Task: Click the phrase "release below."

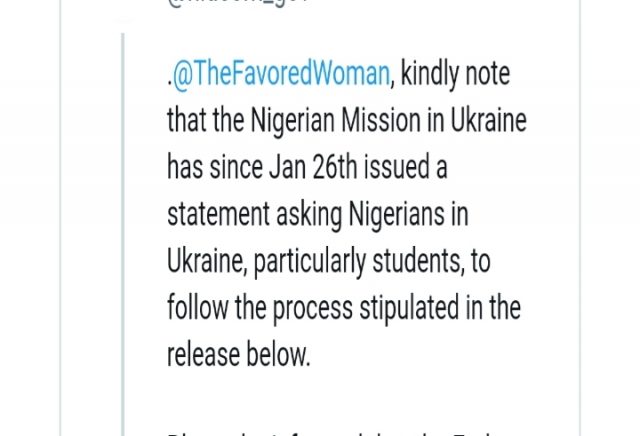Action: 239,352
